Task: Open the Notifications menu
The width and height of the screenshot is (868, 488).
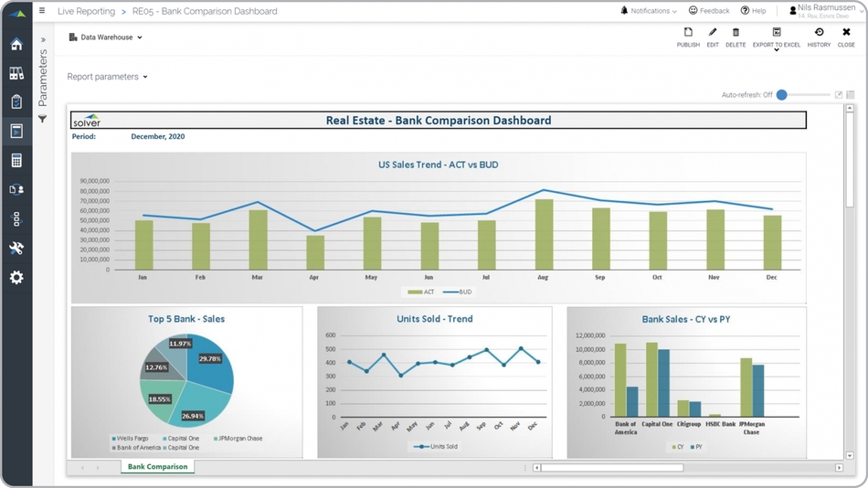Action: 649,11
